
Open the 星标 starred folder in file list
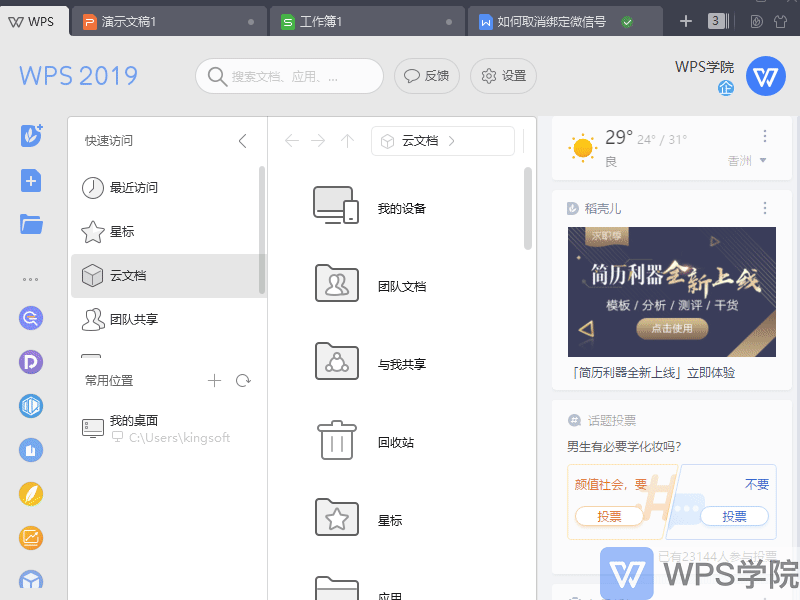pyautogui.click(x=337, y=517)
